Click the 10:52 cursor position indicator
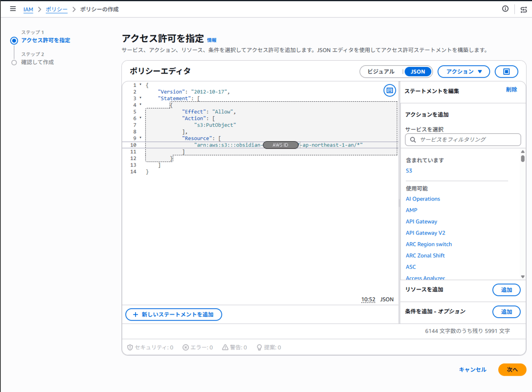Image resolution: width=532 pixels, height=392 pixels. [368, 299]
